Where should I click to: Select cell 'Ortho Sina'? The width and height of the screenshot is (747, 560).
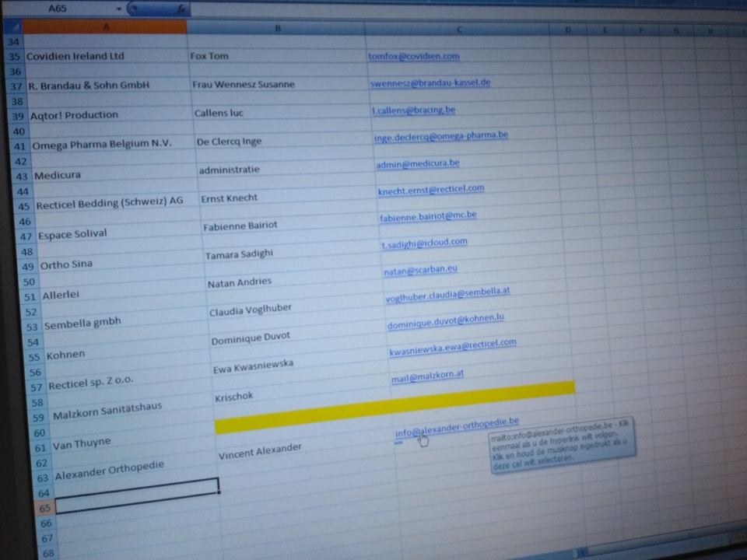pos(66,264)
